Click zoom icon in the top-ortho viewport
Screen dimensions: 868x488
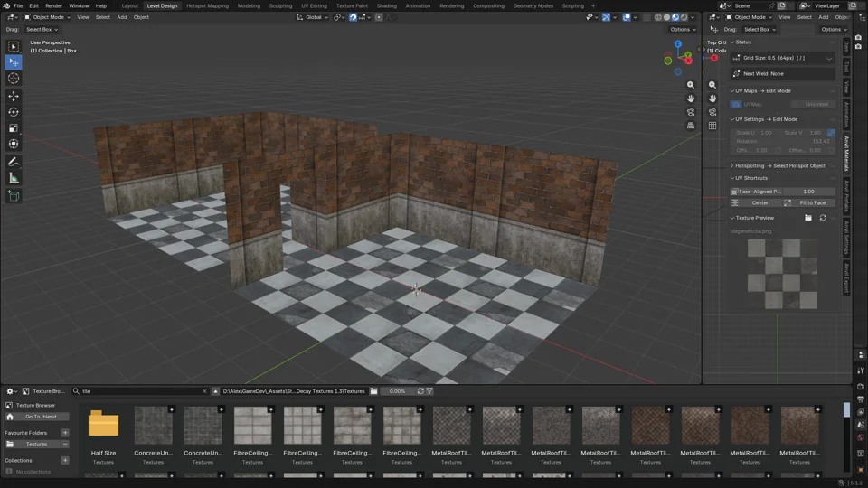point(712,85)
